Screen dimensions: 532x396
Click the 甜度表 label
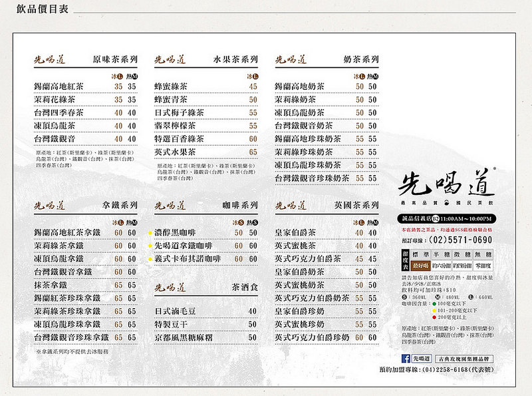tap(406, 260)
